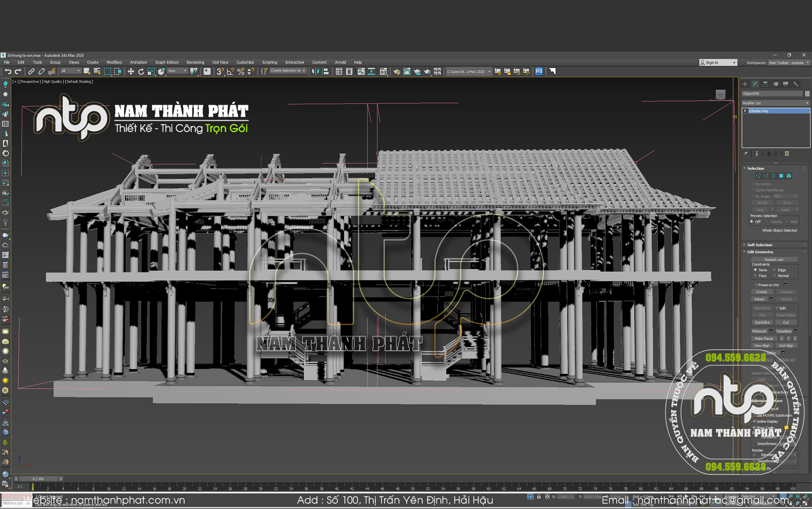
Task: Select Edge constraint radio button
Action: coord(775,270)
